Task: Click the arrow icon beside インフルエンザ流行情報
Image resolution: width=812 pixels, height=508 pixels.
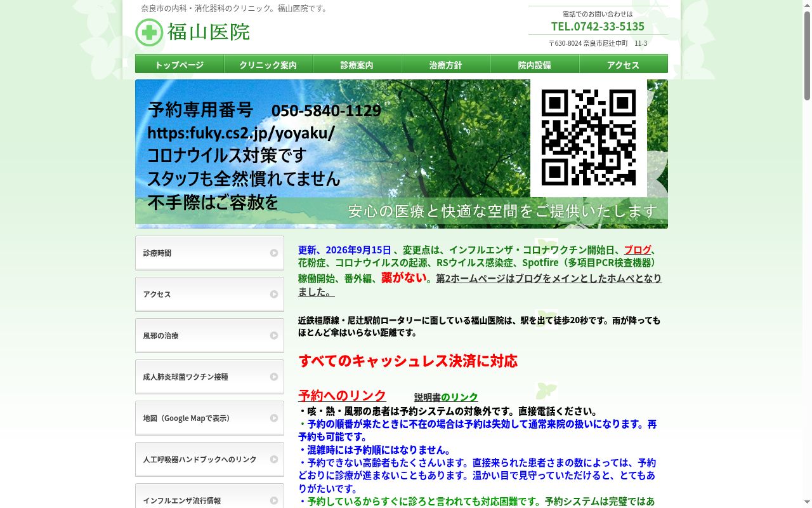Action: point(274,500)
